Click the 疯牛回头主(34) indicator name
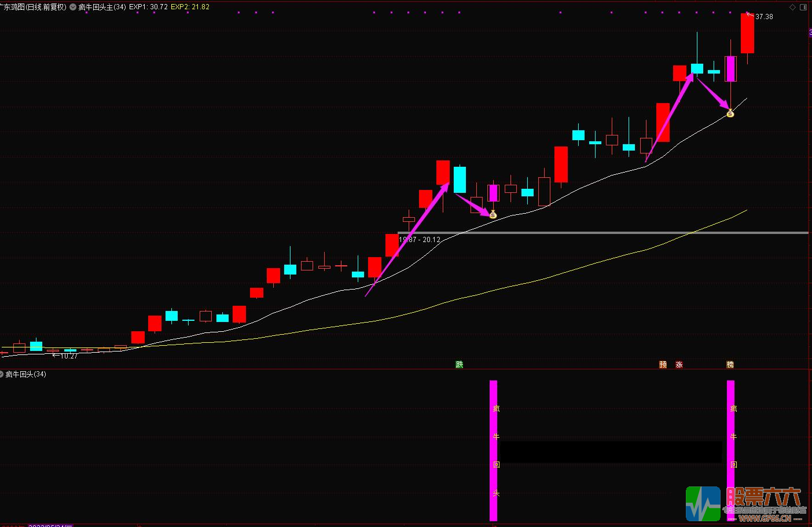Viewport: 812px width, 527px height. (102, 8)
